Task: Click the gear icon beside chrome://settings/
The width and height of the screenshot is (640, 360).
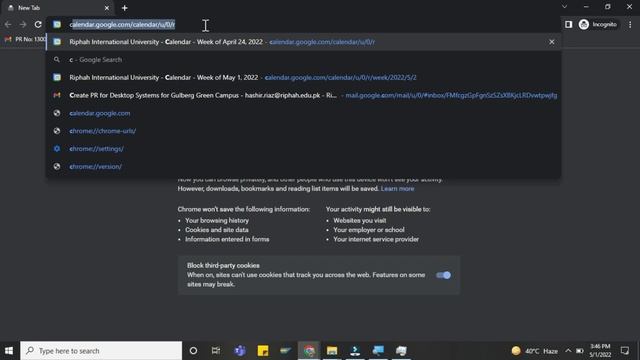Action: tap(57, 149)
